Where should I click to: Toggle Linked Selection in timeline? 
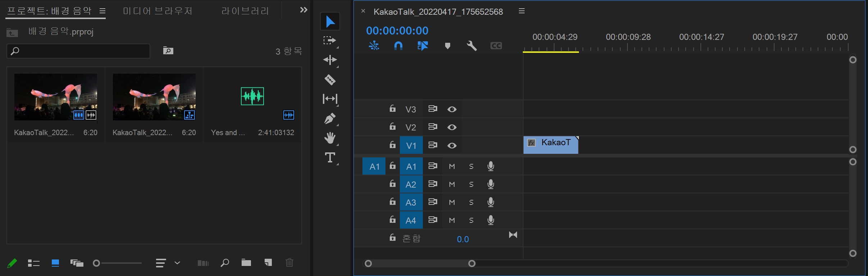point(422,46)
